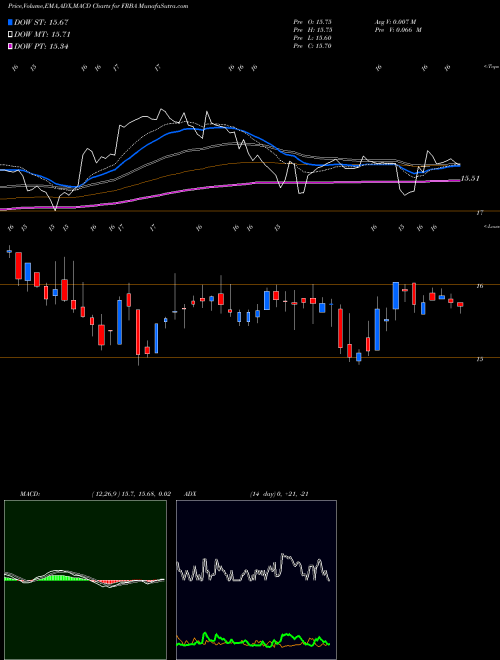Click the 'Pre V: 0.066 M' value

398,30
